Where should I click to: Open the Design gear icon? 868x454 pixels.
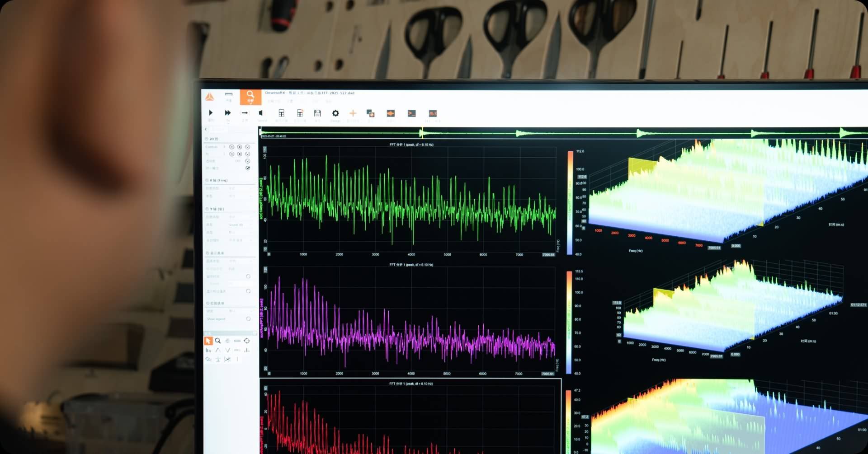(335, 113)
